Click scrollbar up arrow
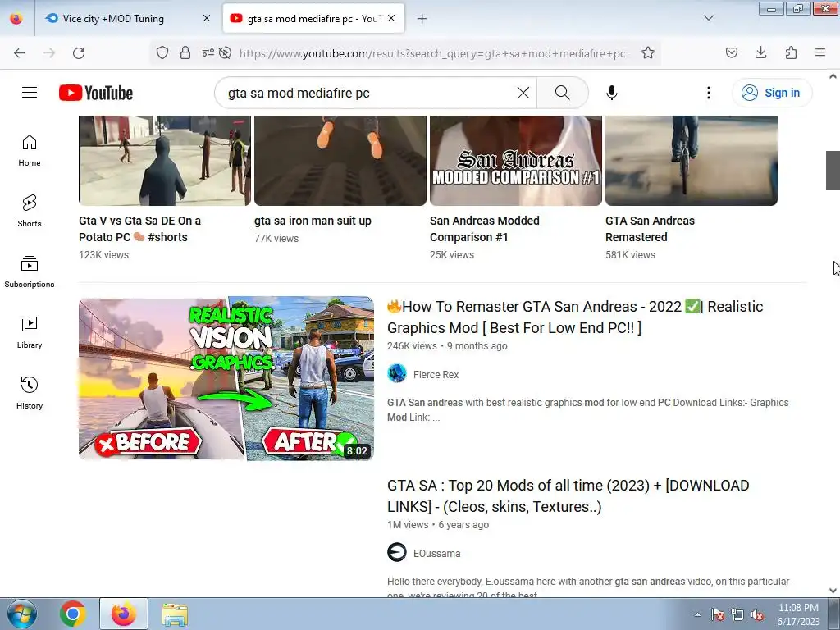 [x=833, y=76]
